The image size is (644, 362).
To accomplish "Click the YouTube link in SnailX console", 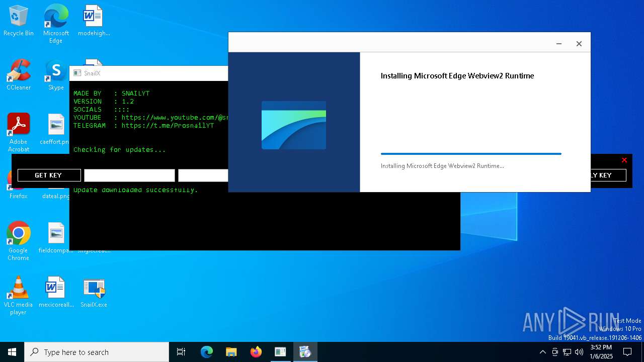I will click(175, 118).
